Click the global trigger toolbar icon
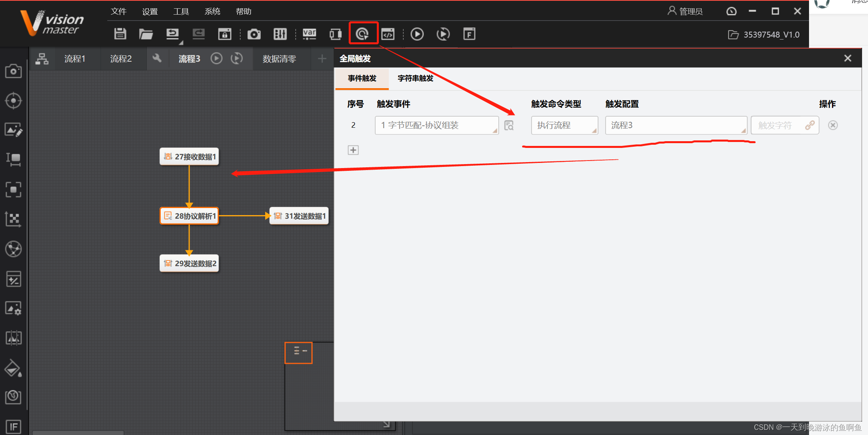 [x=363, y=34]
